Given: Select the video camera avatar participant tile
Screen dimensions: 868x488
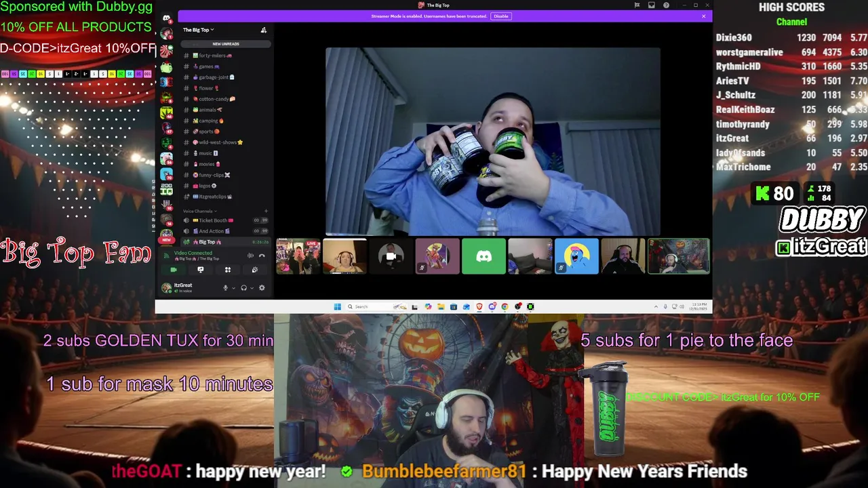Looking at the screenshot, I should tap(391, 256).
